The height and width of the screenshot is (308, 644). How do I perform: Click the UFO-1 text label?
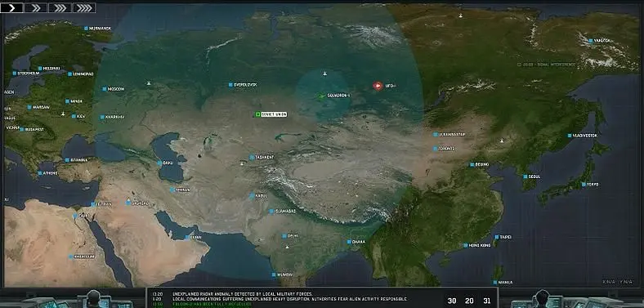pyautogui.click(x=390, y=86)
